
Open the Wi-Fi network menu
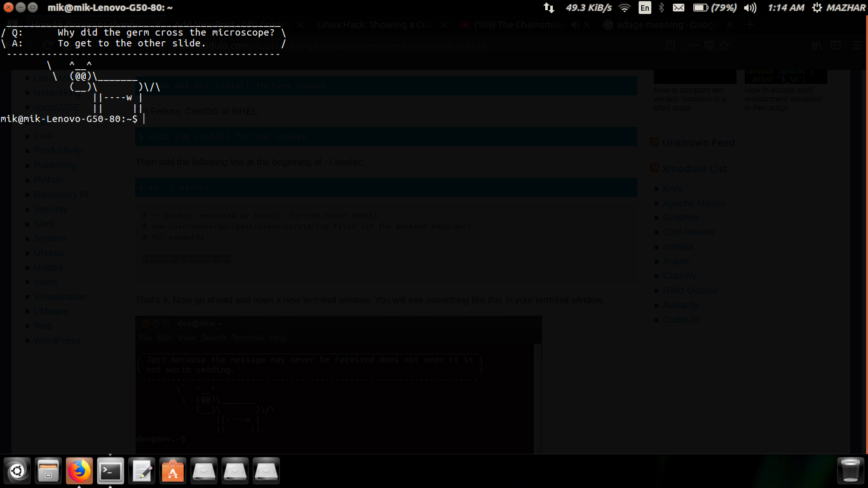point(625,8)
